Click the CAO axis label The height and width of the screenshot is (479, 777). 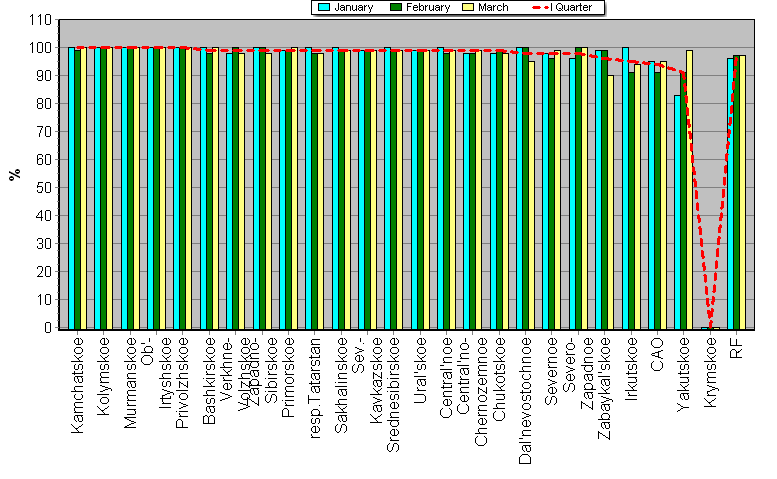[657, 355]
